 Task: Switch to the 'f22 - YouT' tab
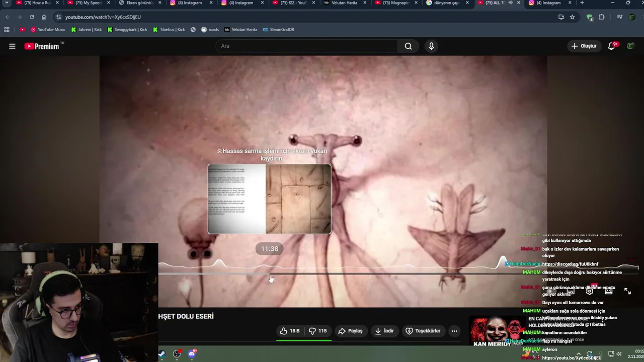pyautogui.click(x=294, y=3)
